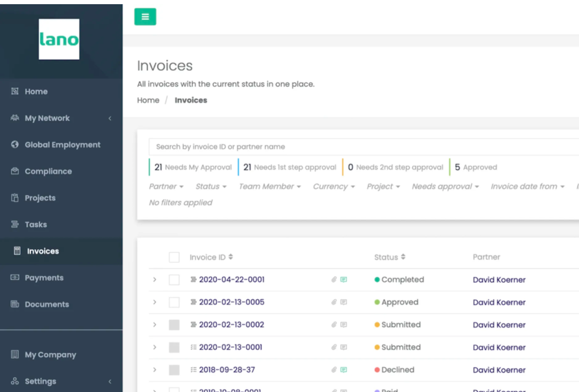This screenshot has height=392, width=579.
Task: Open the Status filter dropdown
Action: 211,187
